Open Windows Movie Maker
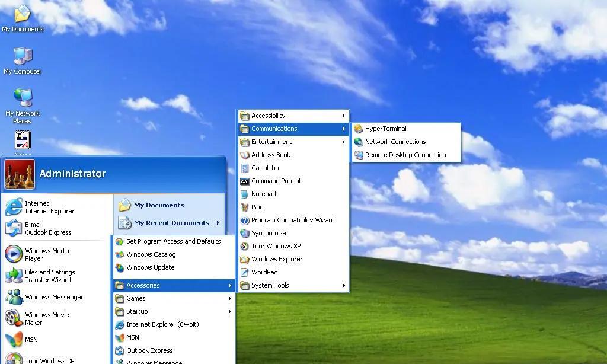 click(x=54, y=318)
